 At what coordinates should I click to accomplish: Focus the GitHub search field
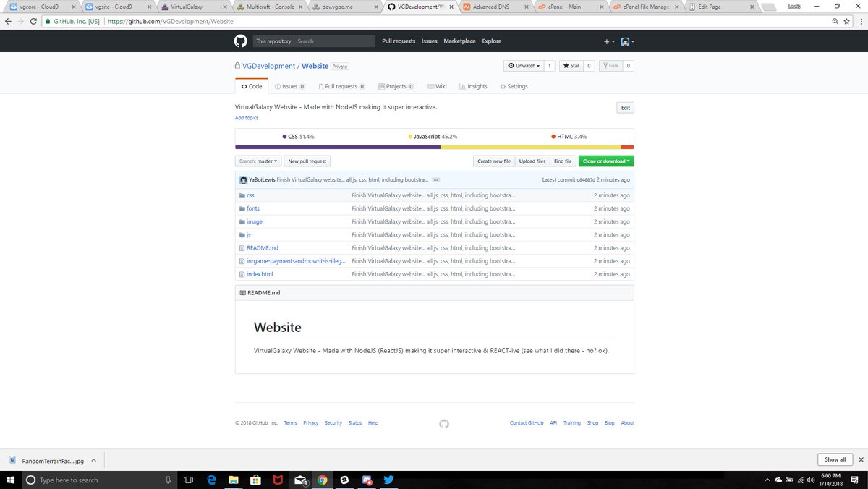334,41
